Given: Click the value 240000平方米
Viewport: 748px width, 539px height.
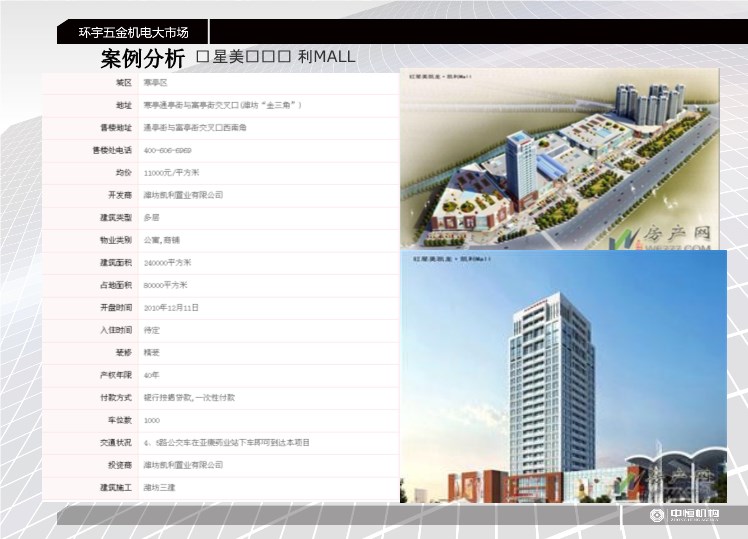Looking at the screenshot, I should (167, 262).
